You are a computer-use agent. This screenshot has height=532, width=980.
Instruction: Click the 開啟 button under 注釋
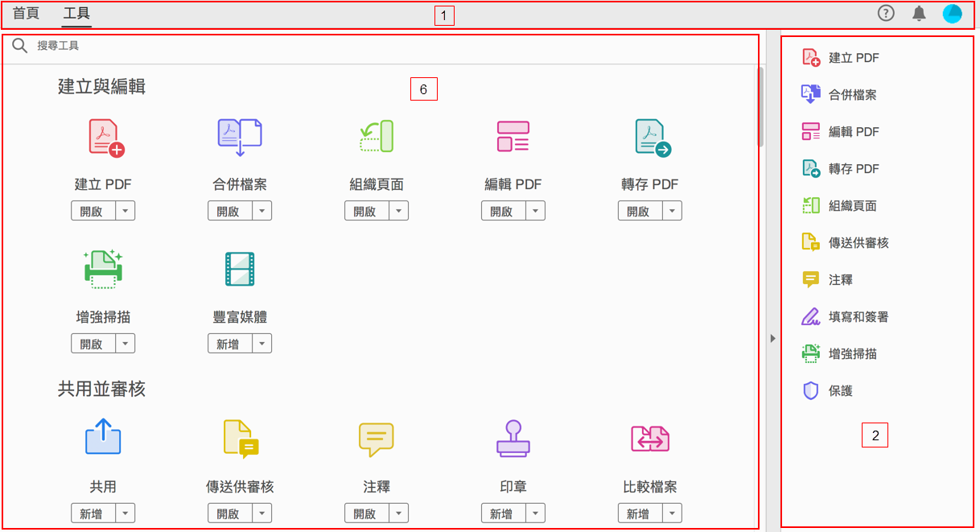tap(369, 513)
